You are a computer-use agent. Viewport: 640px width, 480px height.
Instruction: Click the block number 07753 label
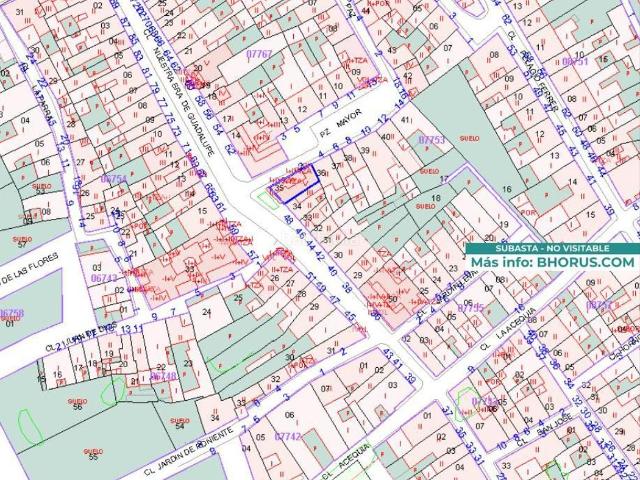click(431, 141)
